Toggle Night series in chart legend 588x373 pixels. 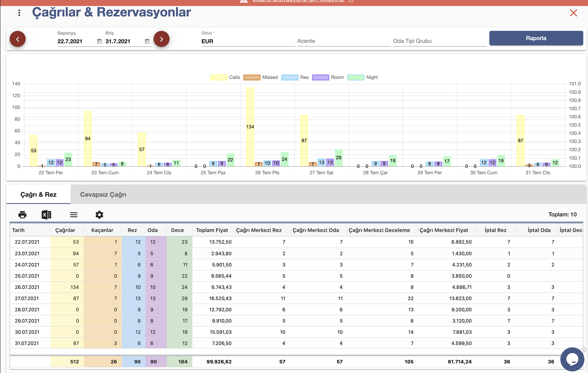pos(363,77)
